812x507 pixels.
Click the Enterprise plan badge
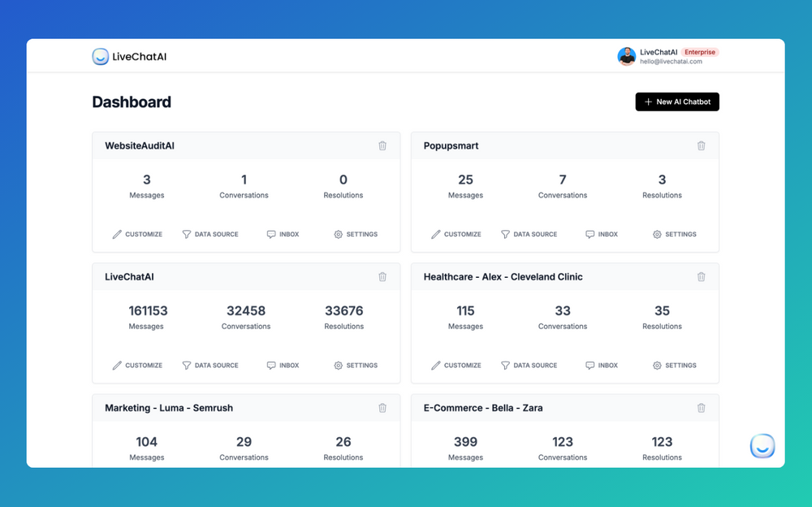pyautogui.click(x=700, y=51)
